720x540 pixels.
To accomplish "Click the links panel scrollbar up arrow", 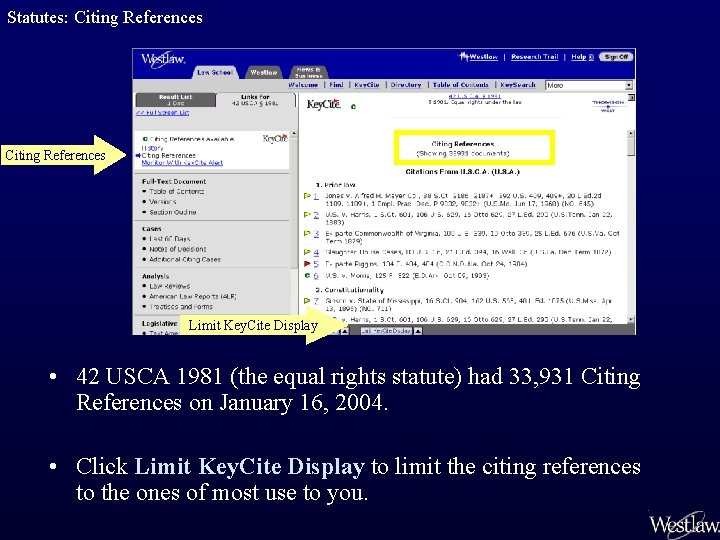I will pos(294,134).
